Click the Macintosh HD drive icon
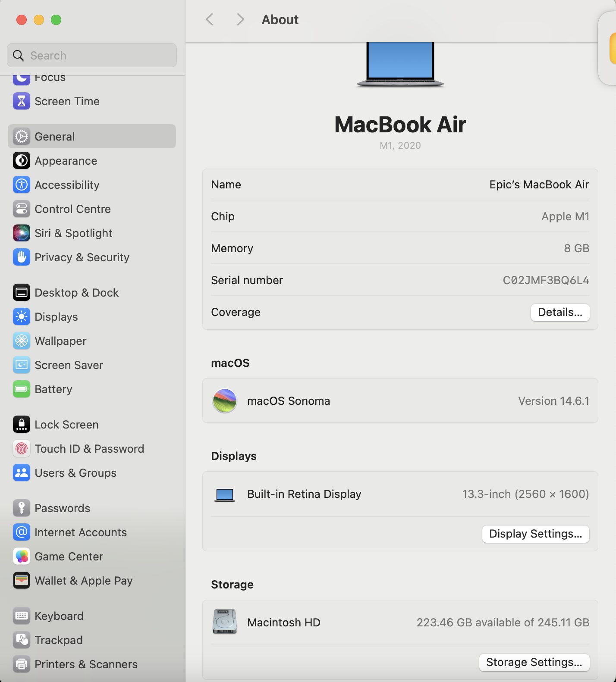Viewport: 616px width, 682px height. tap(225, 622)
